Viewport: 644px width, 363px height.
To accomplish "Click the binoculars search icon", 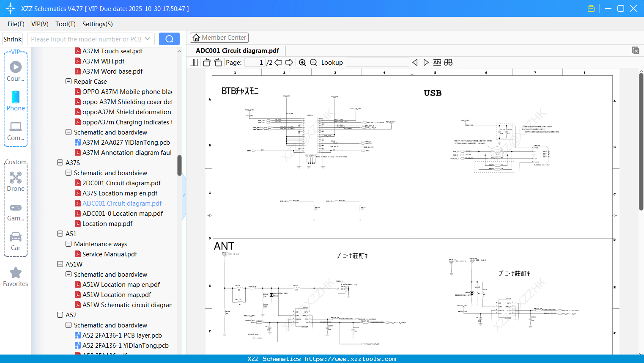I will point(448,63).
